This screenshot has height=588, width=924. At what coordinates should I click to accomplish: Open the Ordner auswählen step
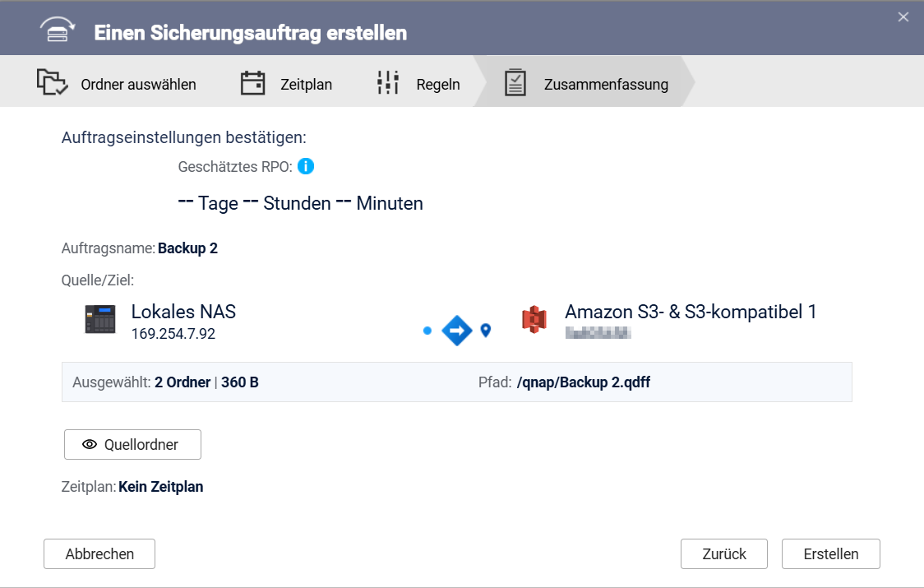tap(117, 82)
